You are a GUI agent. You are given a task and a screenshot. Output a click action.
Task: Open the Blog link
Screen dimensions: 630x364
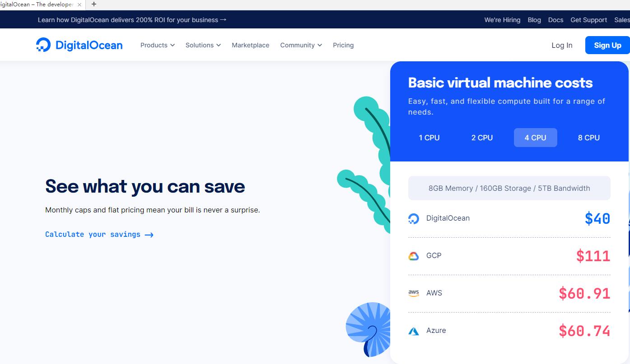point(534,20)
